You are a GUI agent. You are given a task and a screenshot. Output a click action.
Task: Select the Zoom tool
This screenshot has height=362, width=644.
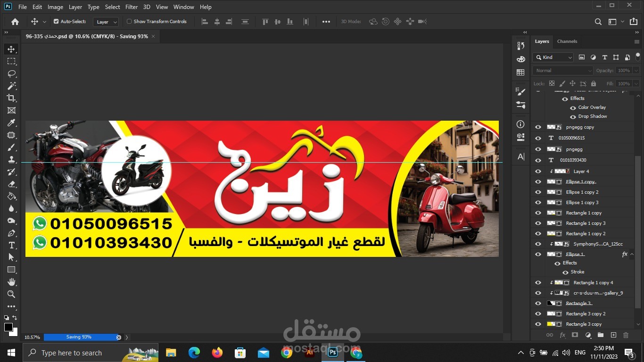pyautogui.click(x=11, y=294)
